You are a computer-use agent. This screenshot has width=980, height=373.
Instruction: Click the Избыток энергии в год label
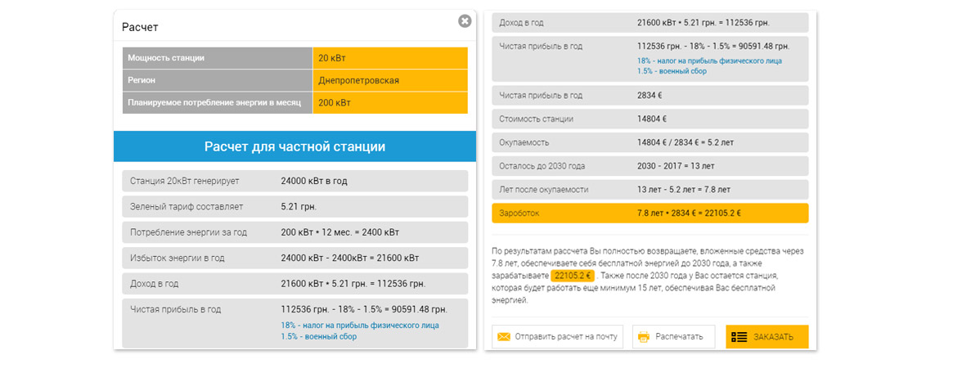(x=178, y=258)
